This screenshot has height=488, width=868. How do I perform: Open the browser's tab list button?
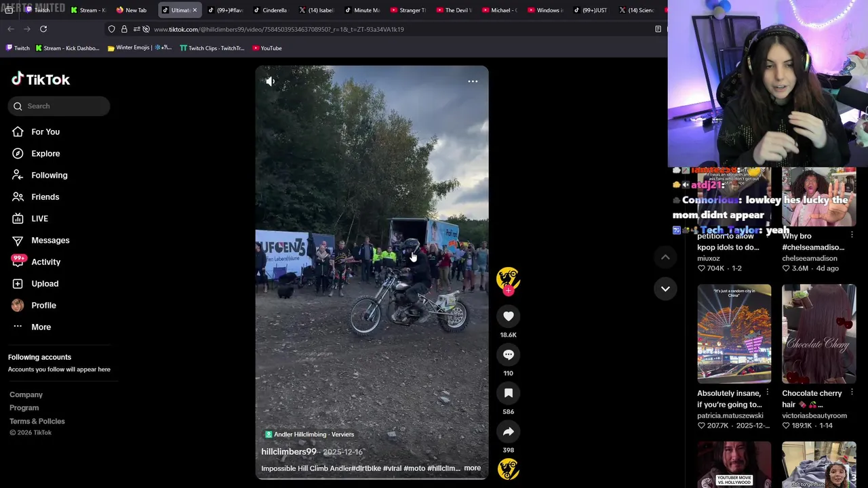[x=9, y=10]
